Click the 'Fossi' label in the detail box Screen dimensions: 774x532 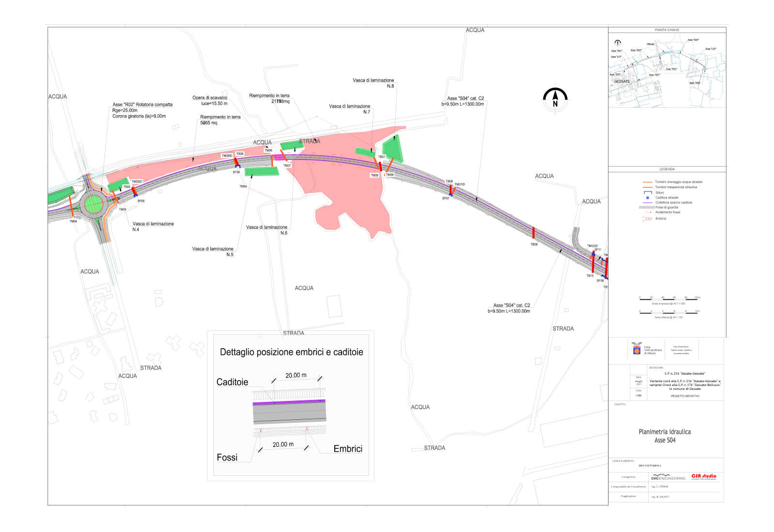[227, 458]
